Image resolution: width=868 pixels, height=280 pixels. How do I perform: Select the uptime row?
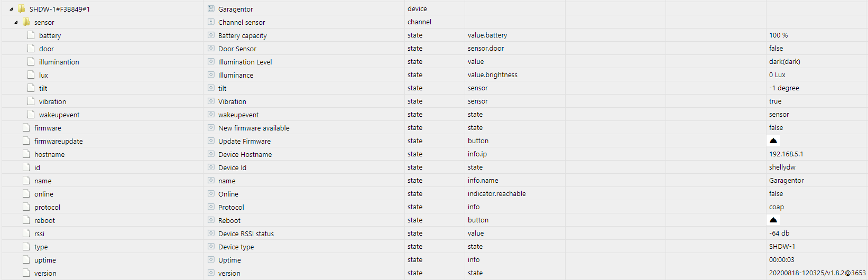coord(434,259)
